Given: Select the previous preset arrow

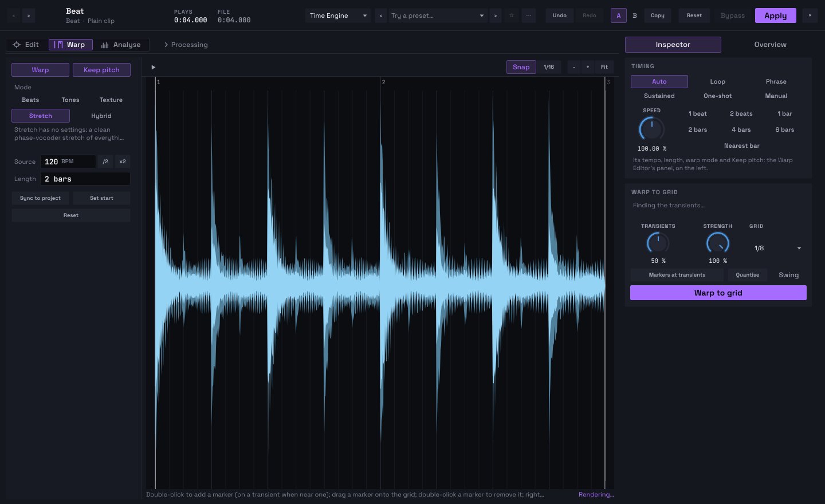Looking at the screenshot, I should click(381, 16).
